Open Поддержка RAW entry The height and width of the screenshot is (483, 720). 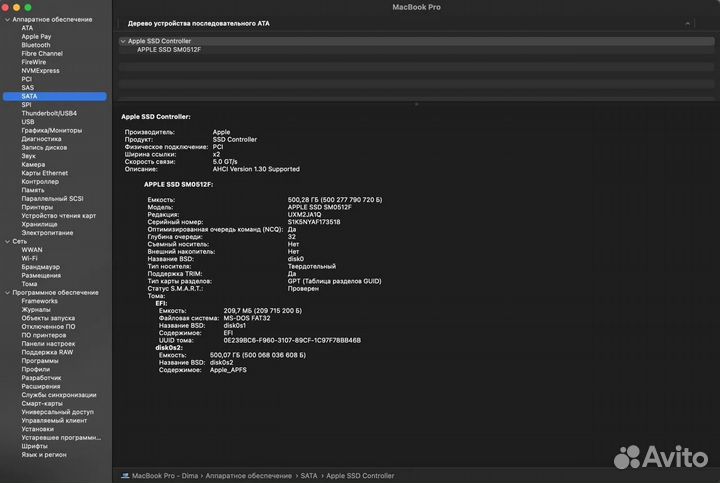click(47, 352)
